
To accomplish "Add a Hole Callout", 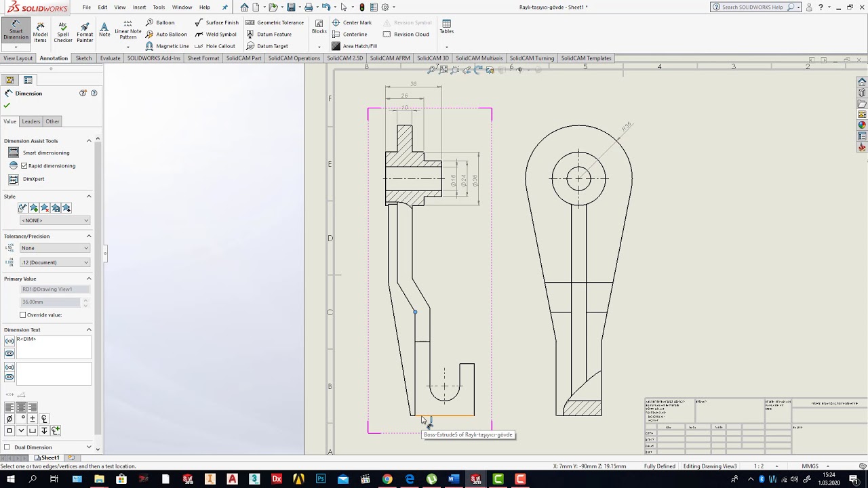I will click(214, 46).
